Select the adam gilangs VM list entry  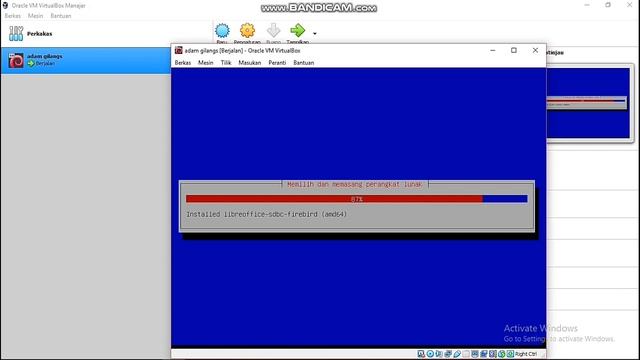[86, 60]
